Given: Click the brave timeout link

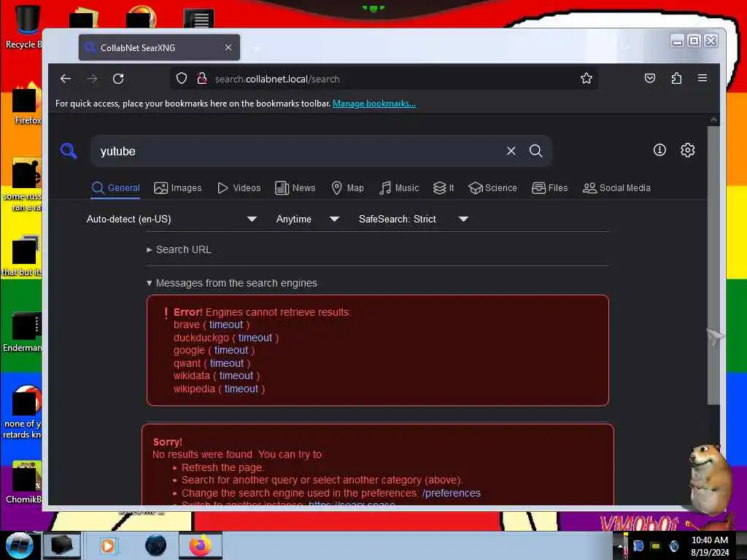Looking at the screenshot, I should tap(226, 324).
